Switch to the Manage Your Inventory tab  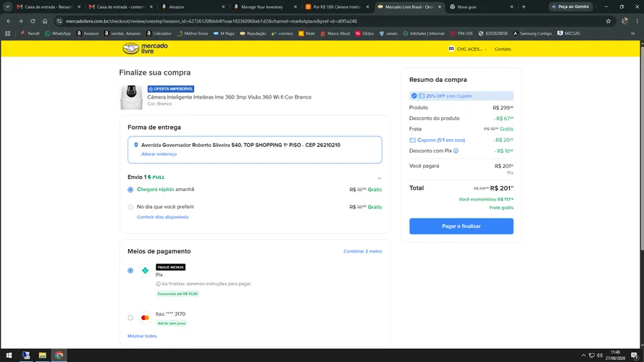265,7
